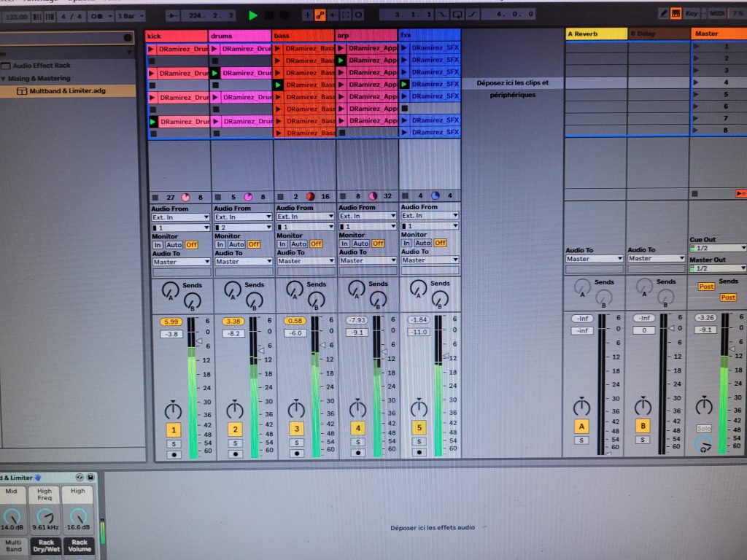Stop clips on the bass track

280,196
